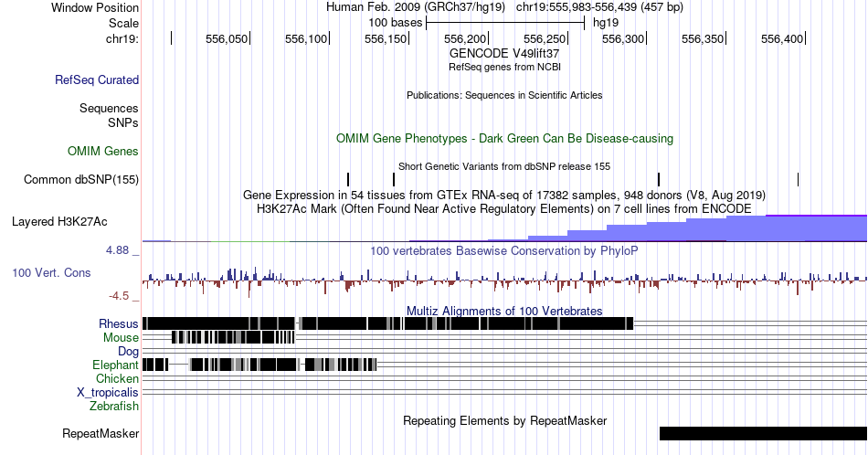Click the GENCODE V49lift37 track title
The width and height of the screenshot is (868, 455).
coord(504,54)
